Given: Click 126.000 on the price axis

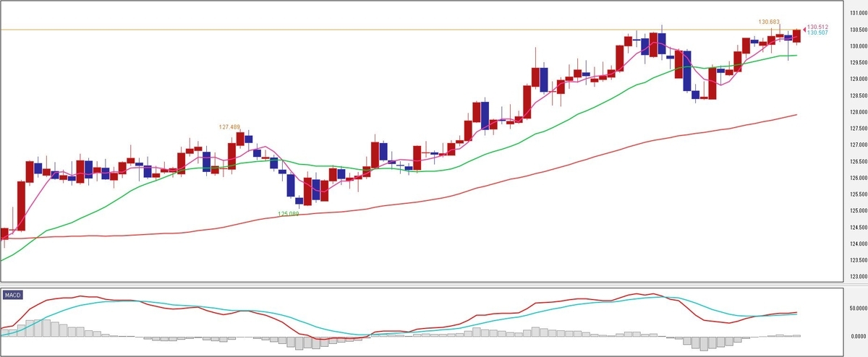Looking at the screenshot, I should [858, 178].
